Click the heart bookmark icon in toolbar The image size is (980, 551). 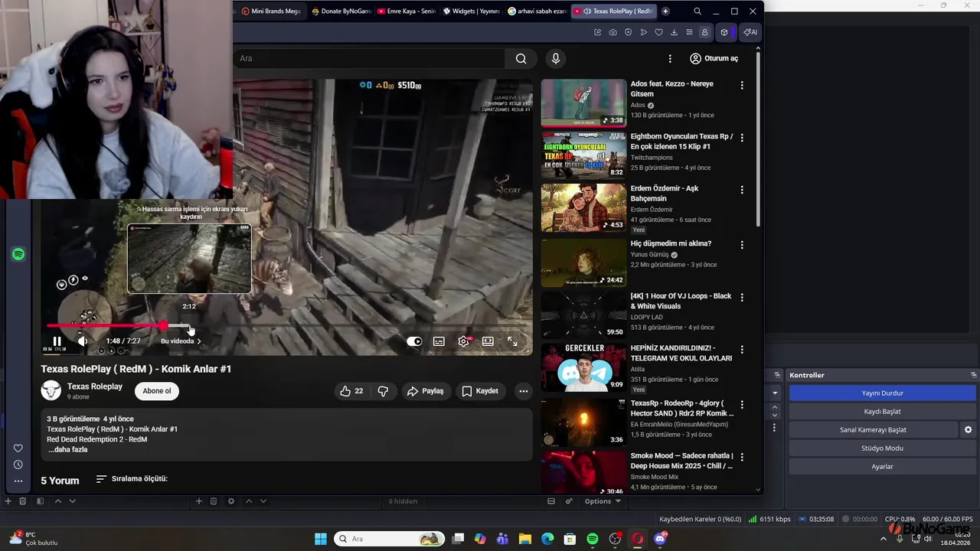coord(658,32)
